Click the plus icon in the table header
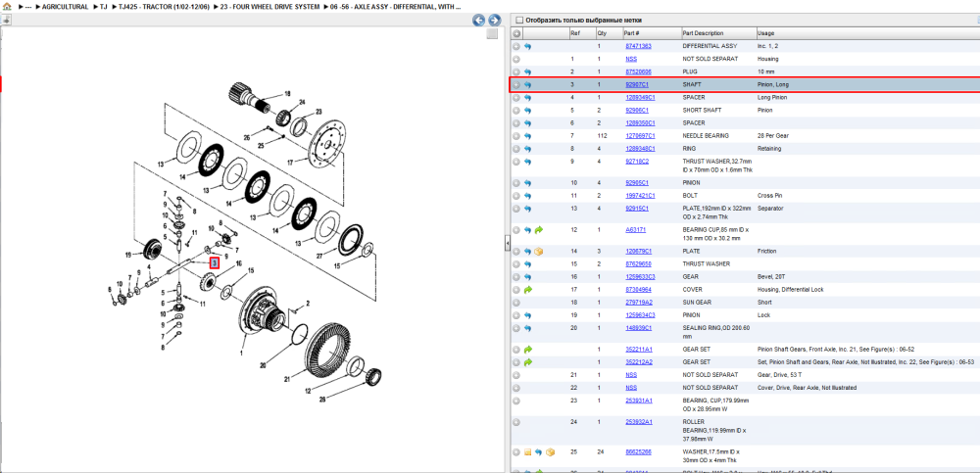Viewport: 980px width, 473px height. [x=516, y=33]
